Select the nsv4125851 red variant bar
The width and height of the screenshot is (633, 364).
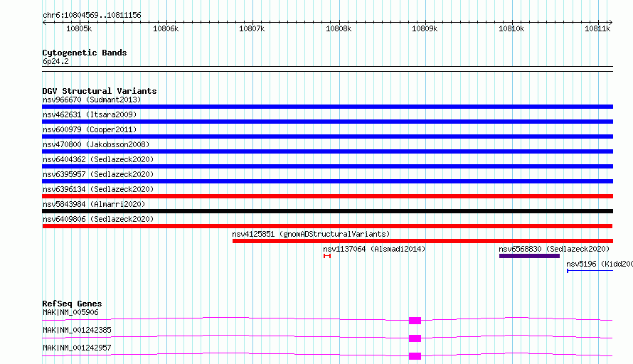422,241
